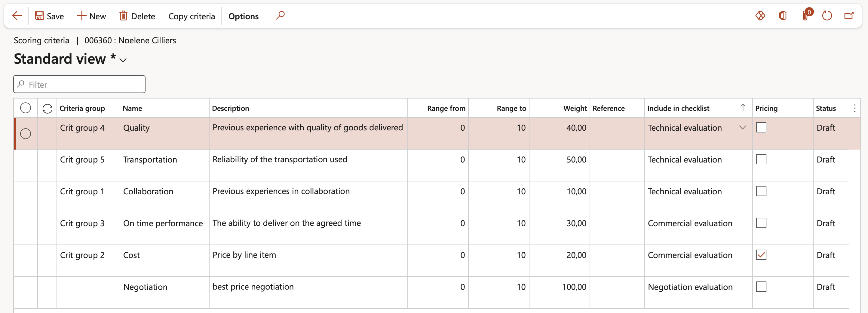The image size is (868, 313).
Task: Uncheck the Pricing box for Cost
Action: [x=761, y=255]
